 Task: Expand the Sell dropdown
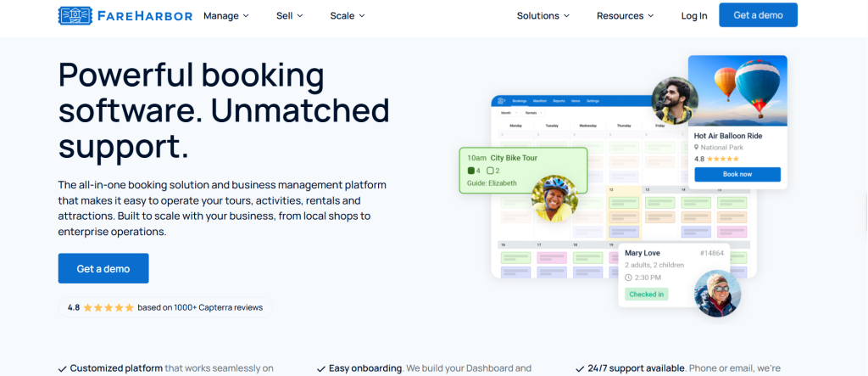(x=290, y=15)
